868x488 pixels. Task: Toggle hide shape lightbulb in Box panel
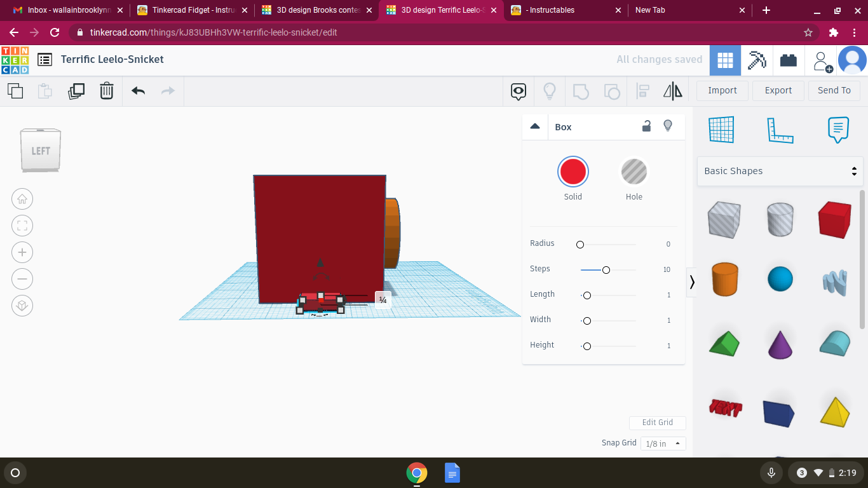668,126
